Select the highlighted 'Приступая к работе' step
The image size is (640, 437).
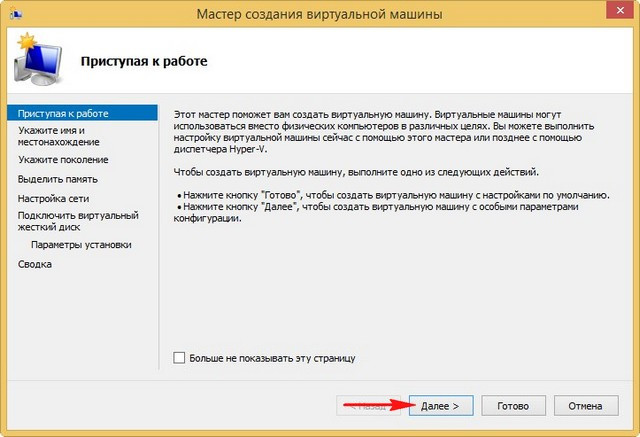[x=82, y=113]
